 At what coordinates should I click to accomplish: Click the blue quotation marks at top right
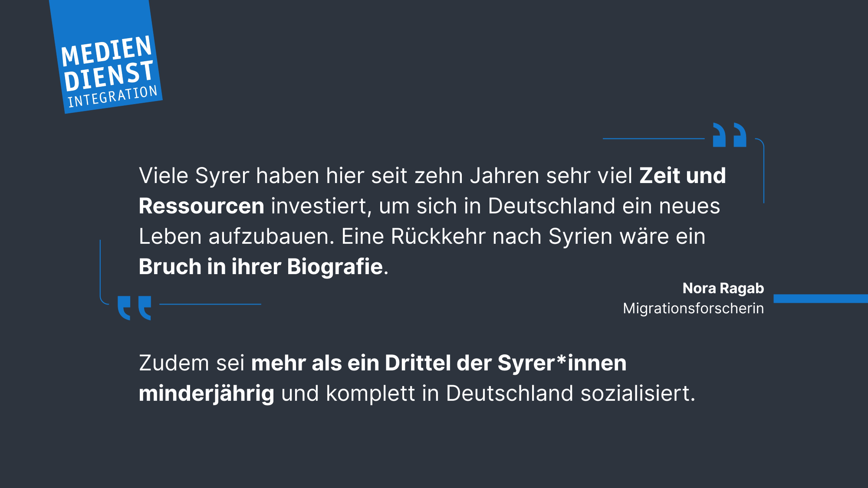[x=730, y=135]
